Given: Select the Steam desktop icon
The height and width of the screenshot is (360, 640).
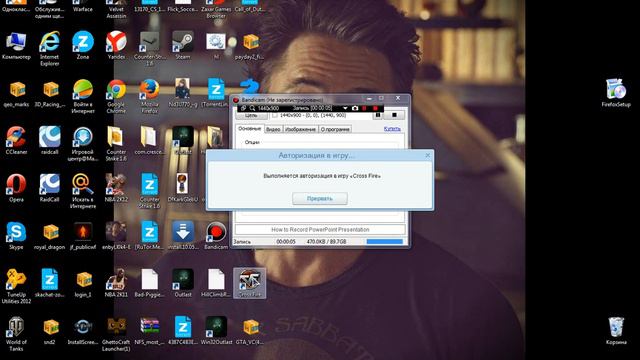Looking at the screenshot, I should (x=182, y=45).
